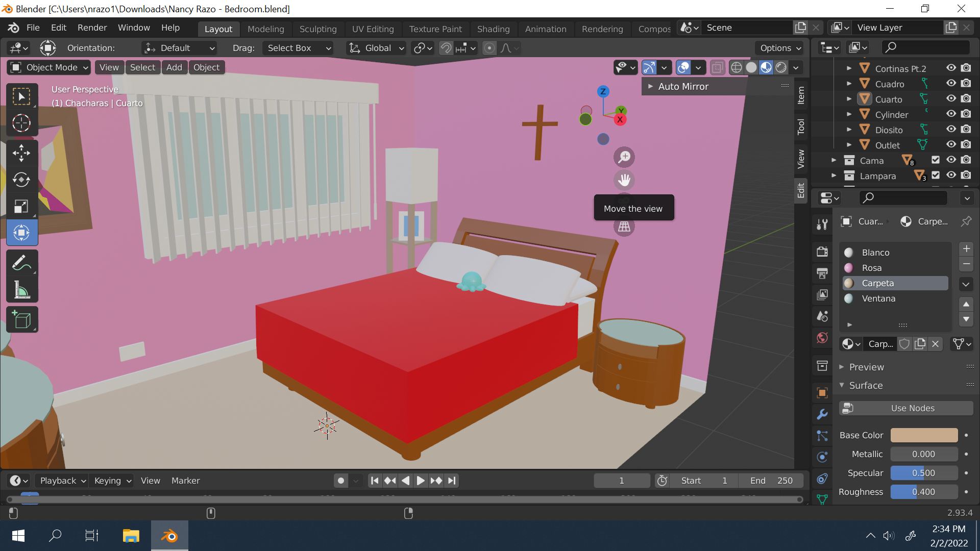980x551 pixels.
Task: Open the File menu
Action: [x=33, y=28]
